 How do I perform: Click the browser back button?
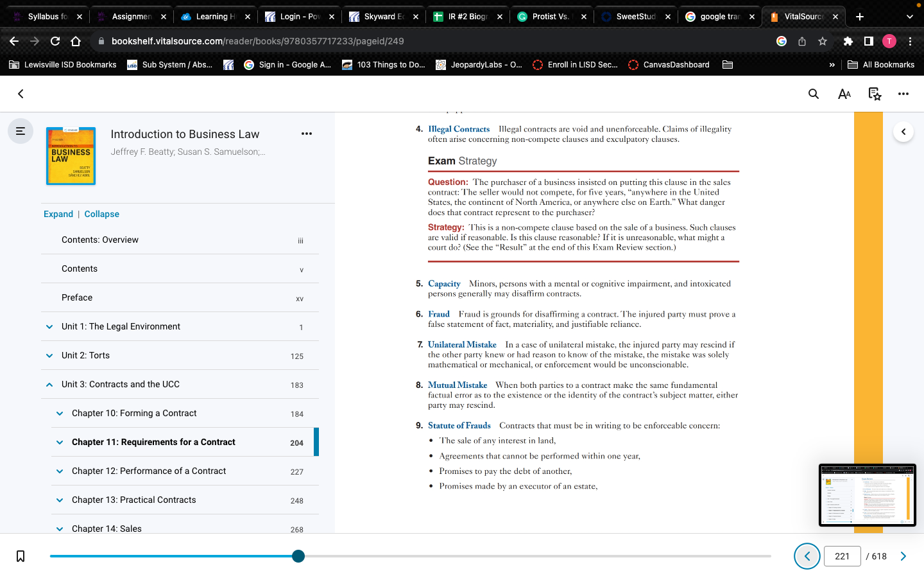point(14,41)
